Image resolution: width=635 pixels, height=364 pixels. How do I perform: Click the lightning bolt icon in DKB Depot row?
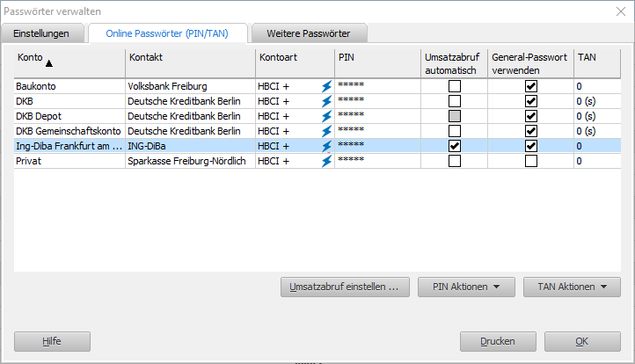click(x=326, y=116)
